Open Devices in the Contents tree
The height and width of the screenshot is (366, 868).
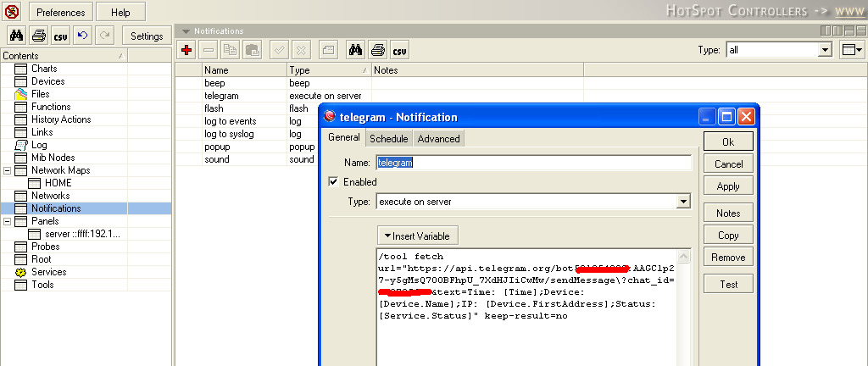pos(47,81)
